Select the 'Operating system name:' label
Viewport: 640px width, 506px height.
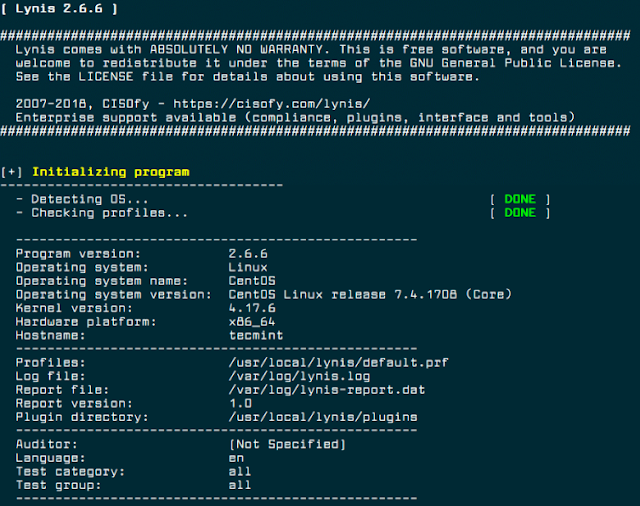click(102, 281)
